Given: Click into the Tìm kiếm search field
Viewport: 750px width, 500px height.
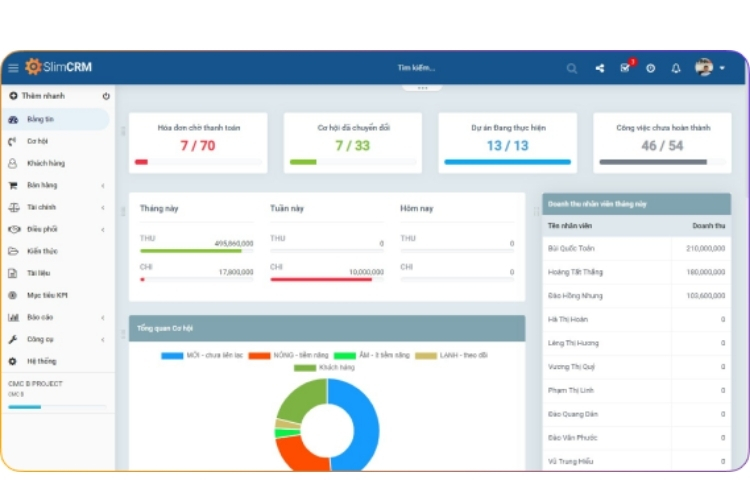Looking at the screenshot, I should tap(416, 68).
